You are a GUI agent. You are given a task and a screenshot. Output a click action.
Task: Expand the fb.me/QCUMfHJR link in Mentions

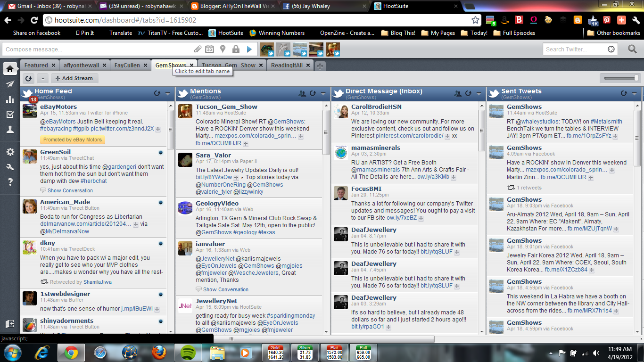(246, 143)
